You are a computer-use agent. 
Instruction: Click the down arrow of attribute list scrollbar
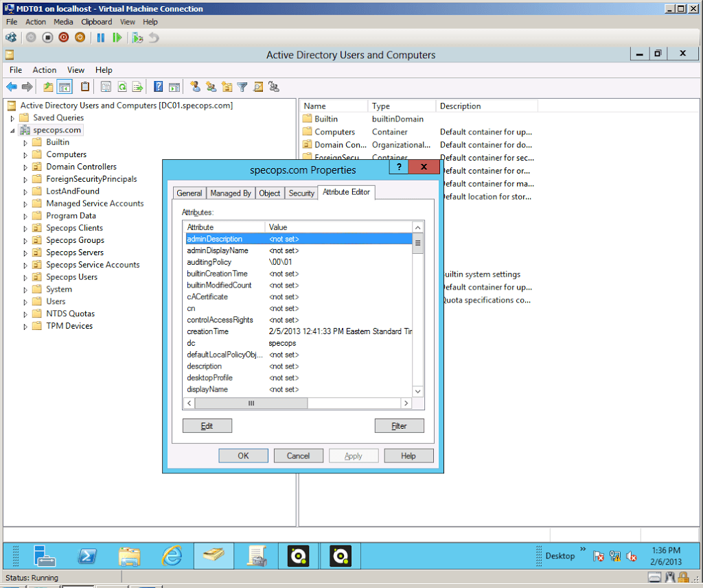(417, 391)
